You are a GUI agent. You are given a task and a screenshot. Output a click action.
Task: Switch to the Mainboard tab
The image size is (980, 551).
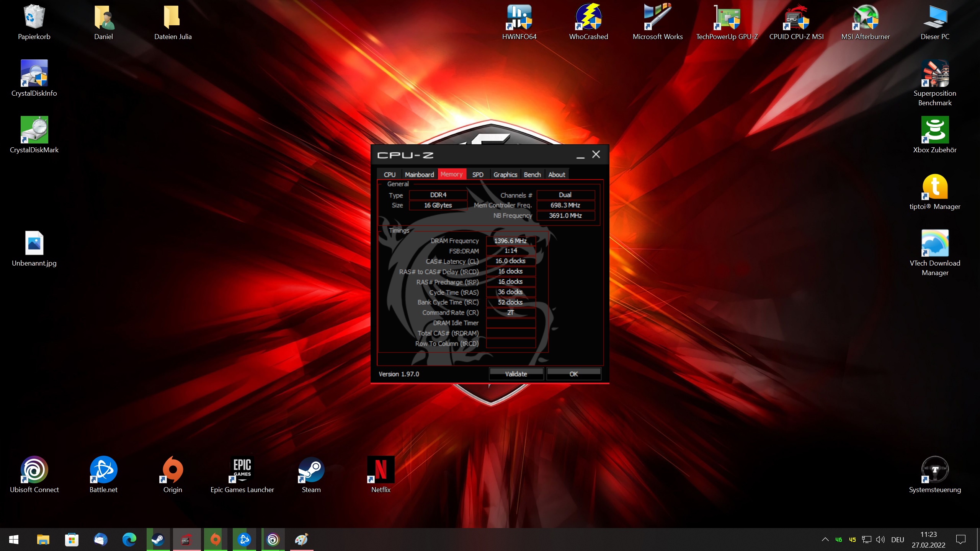pyautogui.click(x=419, y=174)
